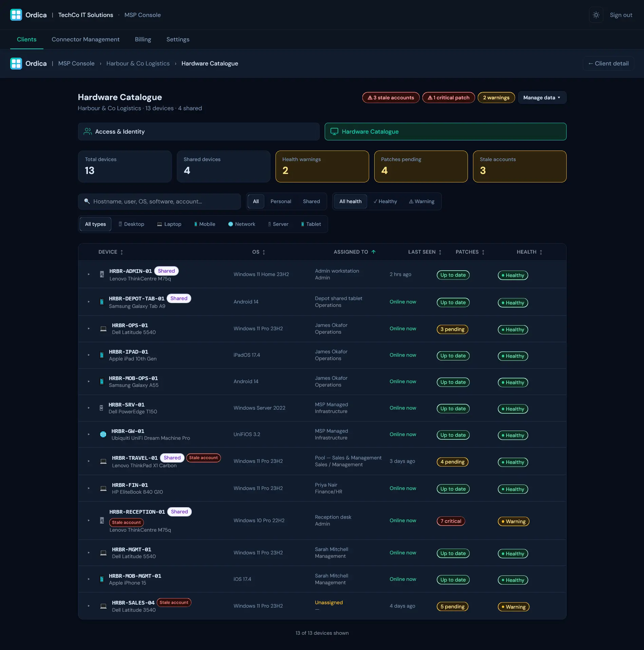Image resolution: width=644 pixels, height=650 pixels.
Task: Expand the HRBR-SALES-04 row
Action: [x=89, y=606]
